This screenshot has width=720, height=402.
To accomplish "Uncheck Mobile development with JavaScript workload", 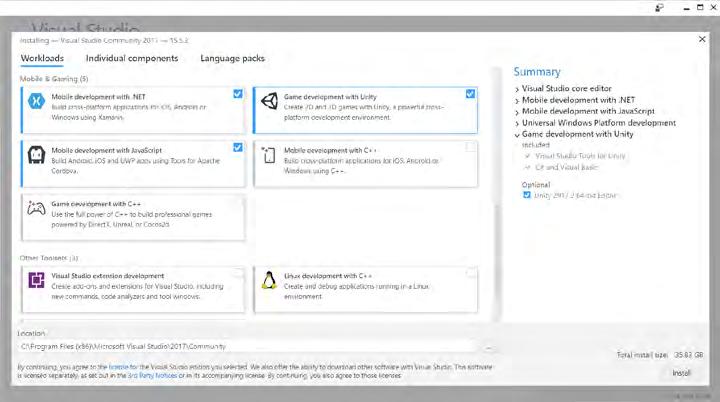I will [x=237, y=147].
